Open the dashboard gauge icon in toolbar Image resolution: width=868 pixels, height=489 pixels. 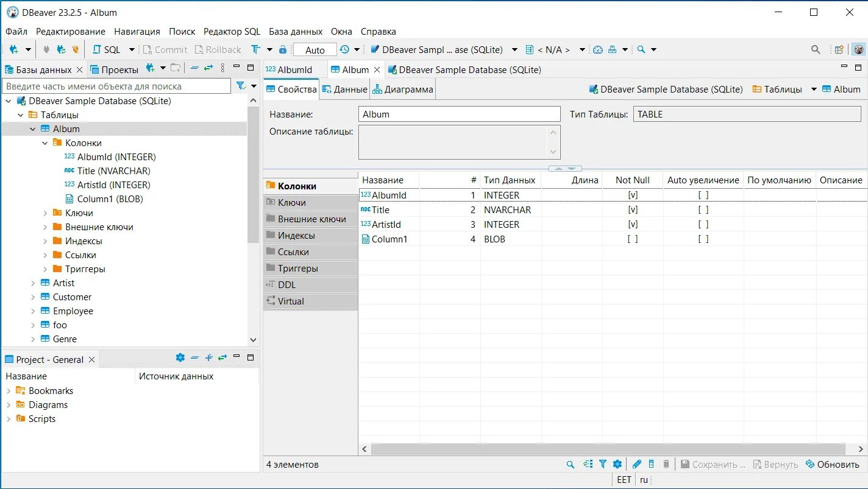point(598,49)
